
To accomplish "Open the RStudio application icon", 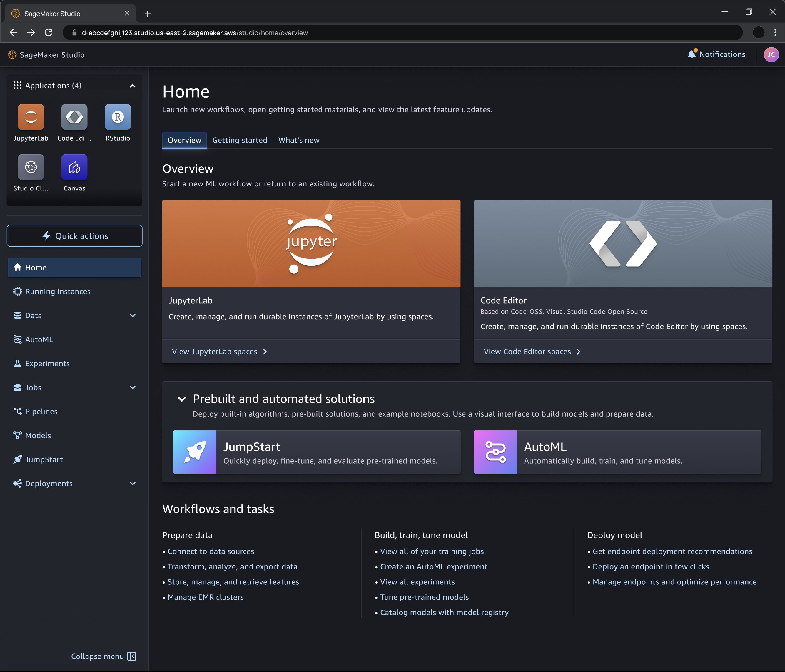I will point(117,117).
